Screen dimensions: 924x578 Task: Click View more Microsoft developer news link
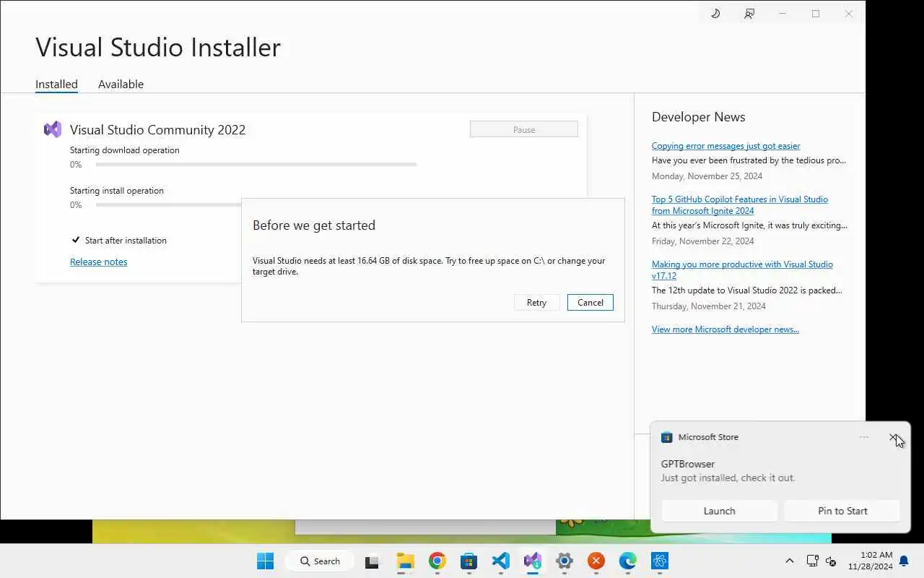[x=725, y=329]
